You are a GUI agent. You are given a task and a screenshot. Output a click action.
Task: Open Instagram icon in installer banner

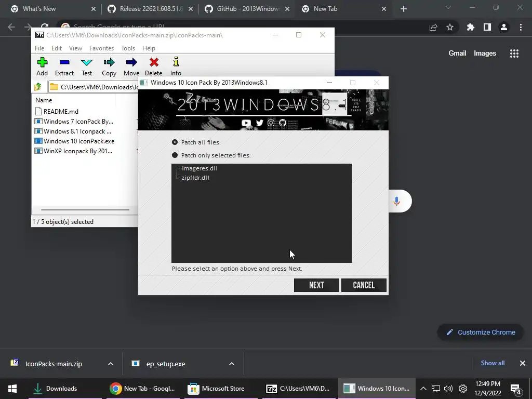click(x=271, y=123)
